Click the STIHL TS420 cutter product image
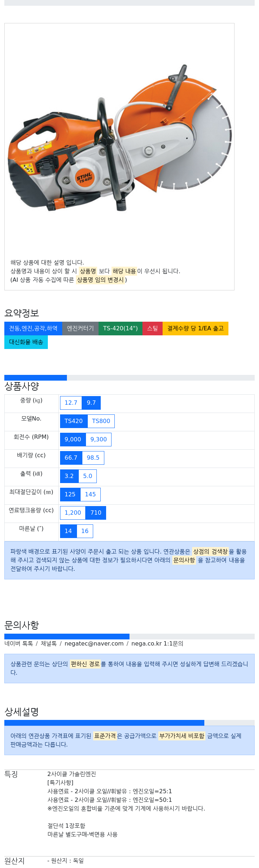259x868 pixels. [x=119, y=138]
